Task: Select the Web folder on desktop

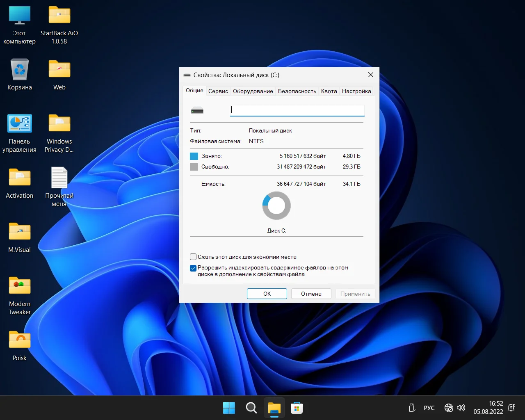Action: tap(59, 75)
